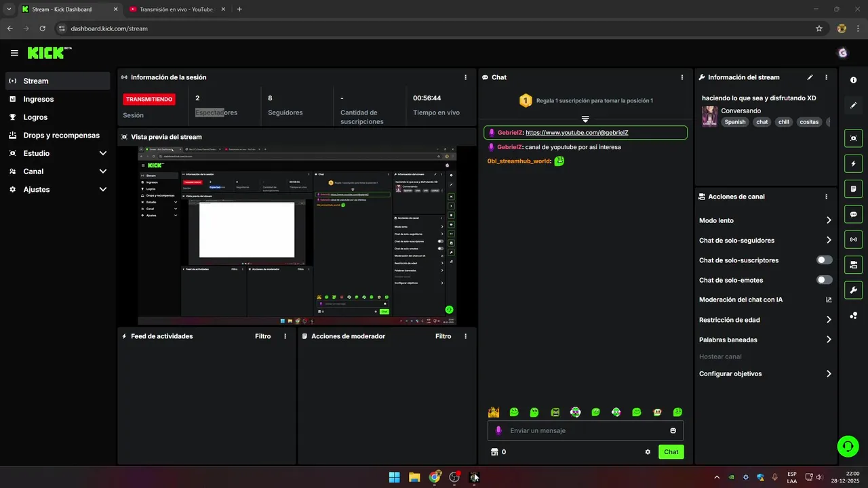Open Moderación del chat con IA external link
The image size is (868, 488).
[829, 300]
